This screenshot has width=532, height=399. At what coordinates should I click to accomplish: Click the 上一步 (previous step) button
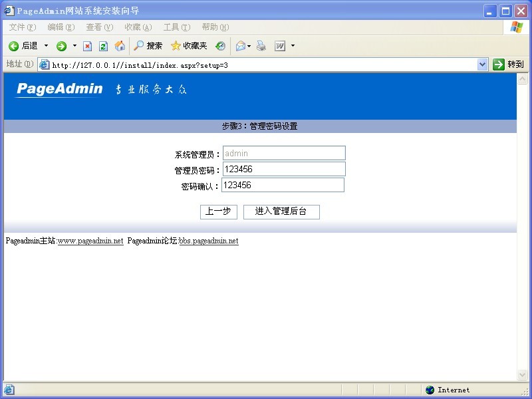[x=218, y=211]
